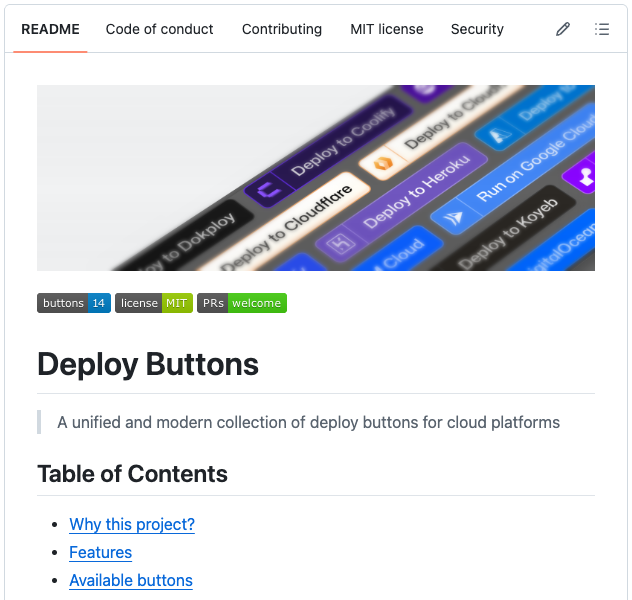Select the README tab

(50, 29)
